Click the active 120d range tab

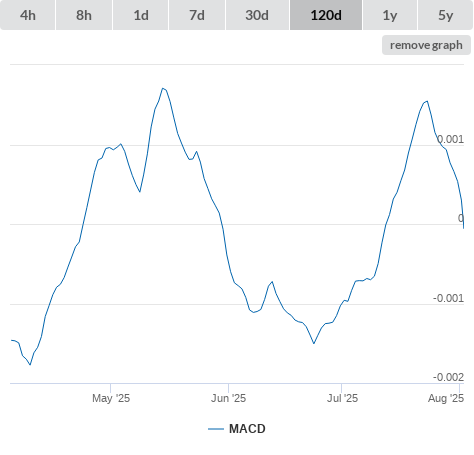click(326, 15)
